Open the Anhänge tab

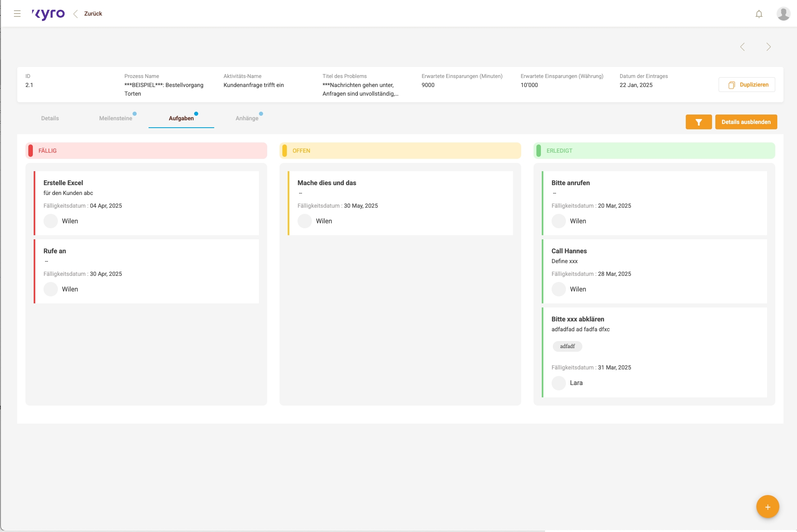[247, 118]
